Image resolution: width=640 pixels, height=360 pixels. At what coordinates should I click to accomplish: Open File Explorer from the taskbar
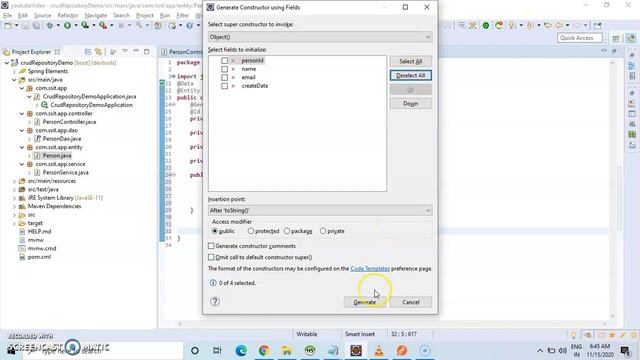click(287, 351)
